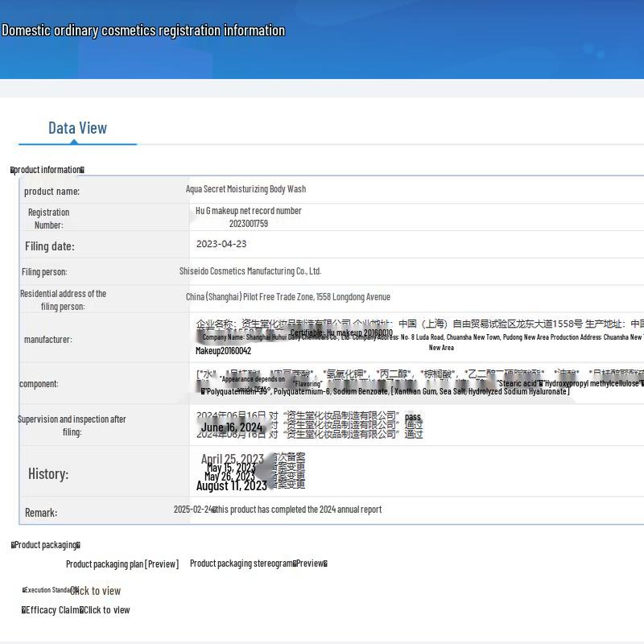
Task: Select the June 16, 2024 inspection entry
Action: click(232, 427)
